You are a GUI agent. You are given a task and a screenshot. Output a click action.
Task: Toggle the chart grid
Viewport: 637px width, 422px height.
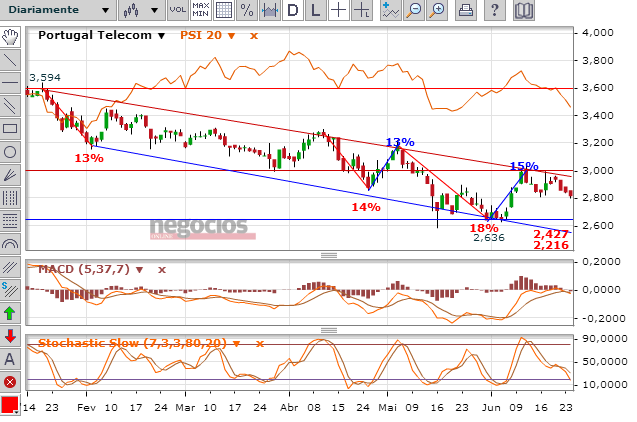pyautogui.click(x=224, y=10)
